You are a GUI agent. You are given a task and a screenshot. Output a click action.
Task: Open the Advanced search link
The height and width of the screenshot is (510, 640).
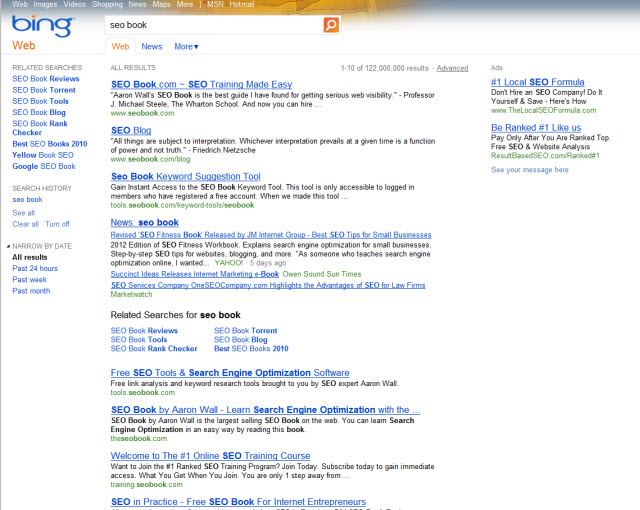coord(452,68)
